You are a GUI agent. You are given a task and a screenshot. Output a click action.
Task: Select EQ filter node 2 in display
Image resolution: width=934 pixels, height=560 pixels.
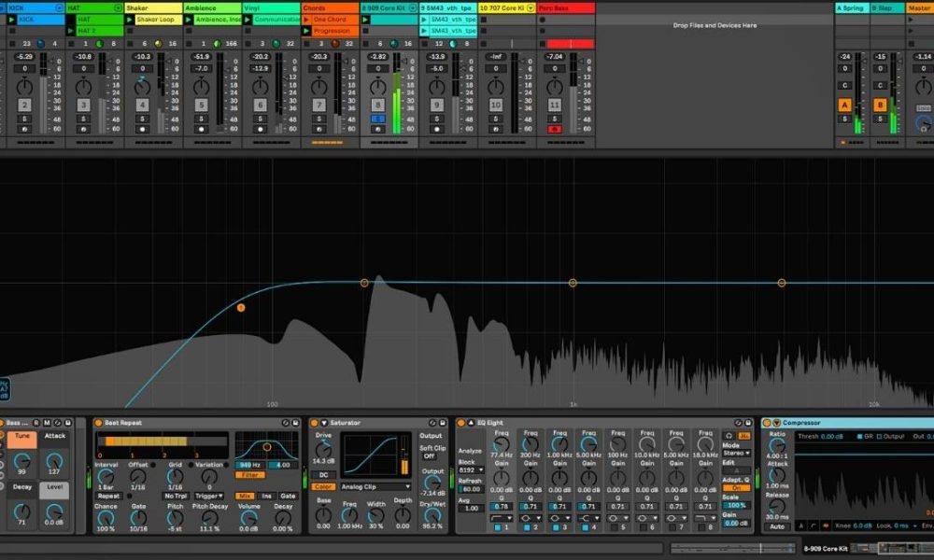coord(364,284)
